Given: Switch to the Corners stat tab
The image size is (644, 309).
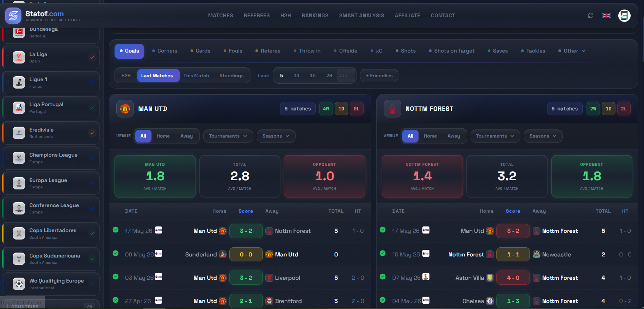Looking at the screenshot, I should (x=165, y=51).
